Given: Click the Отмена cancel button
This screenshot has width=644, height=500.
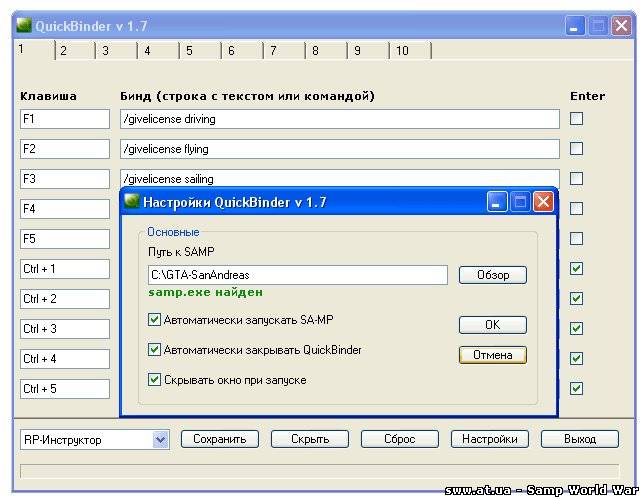Looking at the screenshot, I should pos(492,355).
